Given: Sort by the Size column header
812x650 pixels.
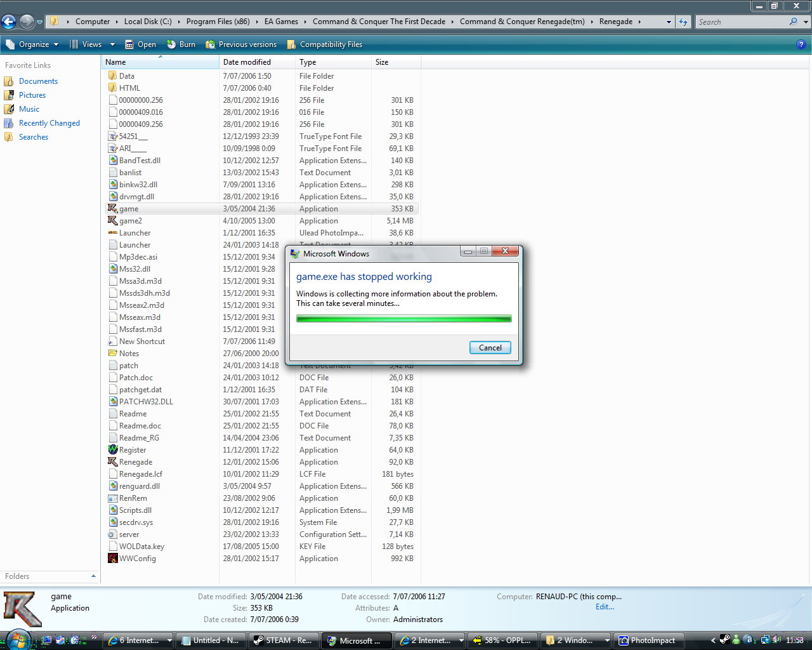Looking at the screenshot, I should pos(382,62).
